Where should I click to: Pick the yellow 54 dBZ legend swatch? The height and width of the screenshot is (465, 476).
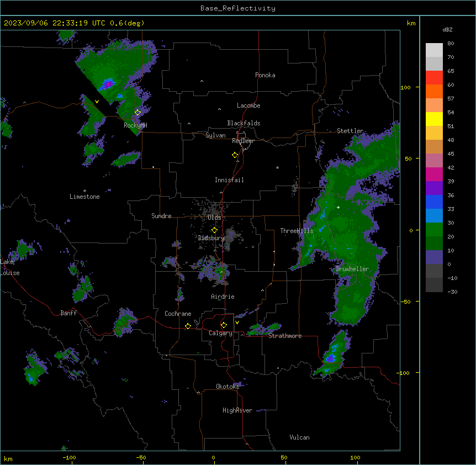(434, 119)
